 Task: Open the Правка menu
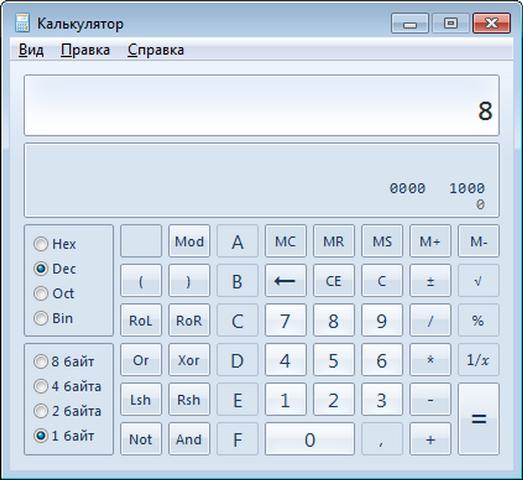click(85, 50)
